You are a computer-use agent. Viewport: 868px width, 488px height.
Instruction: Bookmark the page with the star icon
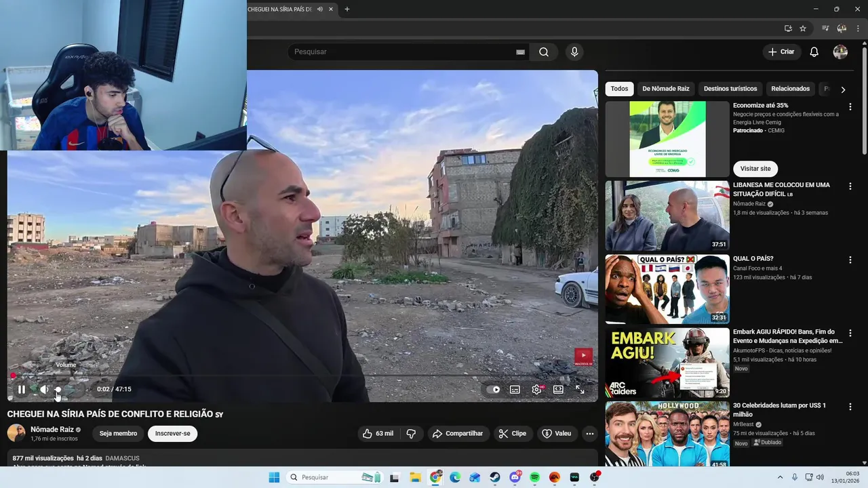(x=803, y=28)
